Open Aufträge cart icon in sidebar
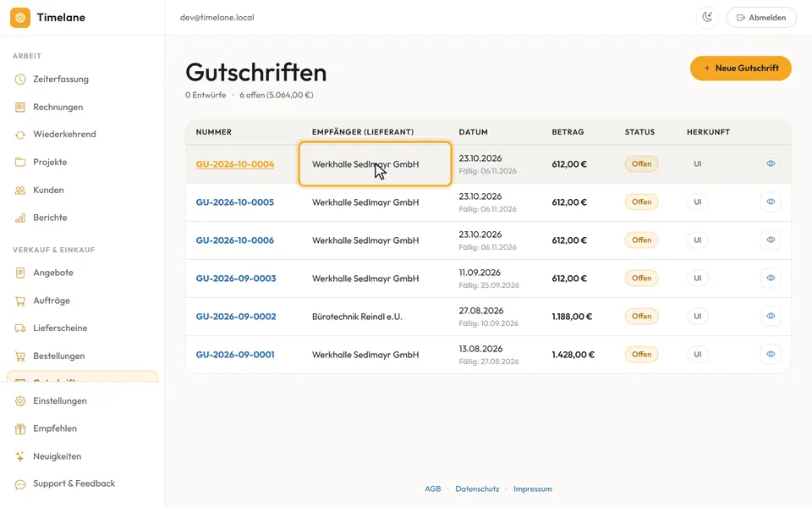The image size is (812, 508). click(20, 301)
